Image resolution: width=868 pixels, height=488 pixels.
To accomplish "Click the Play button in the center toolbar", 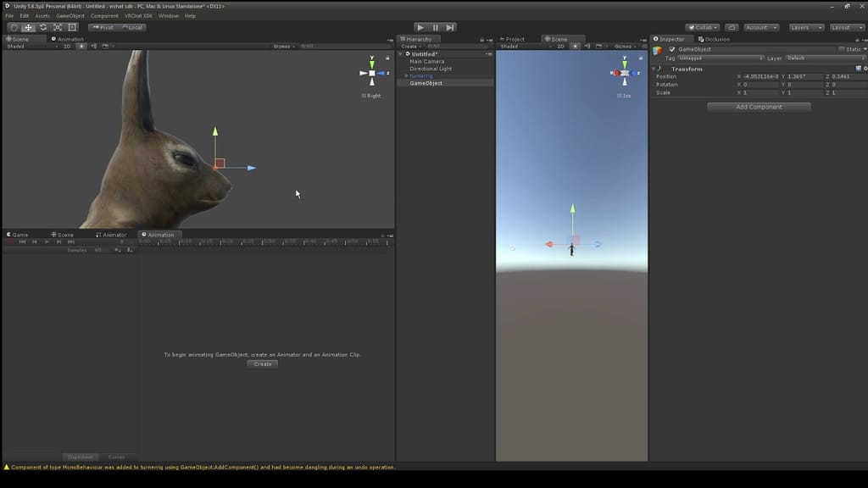I will click(420, 26).
